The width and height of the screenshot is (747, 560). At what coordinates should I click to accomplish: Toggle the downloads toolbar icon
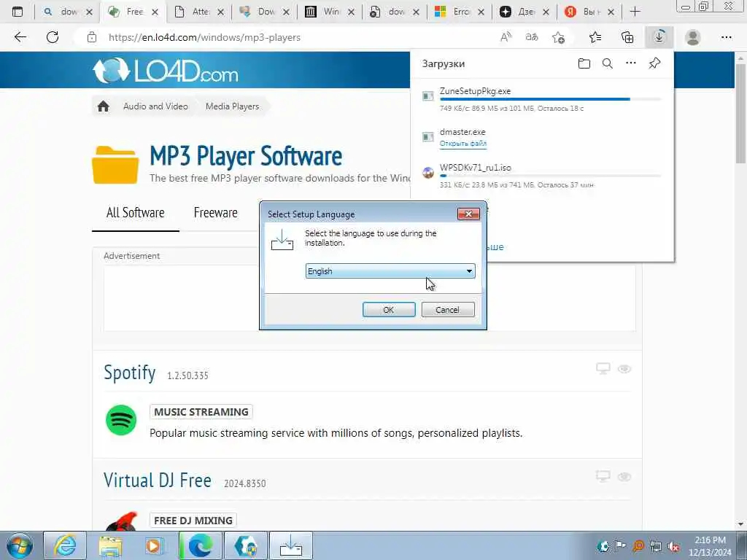(x=659, y=37)
